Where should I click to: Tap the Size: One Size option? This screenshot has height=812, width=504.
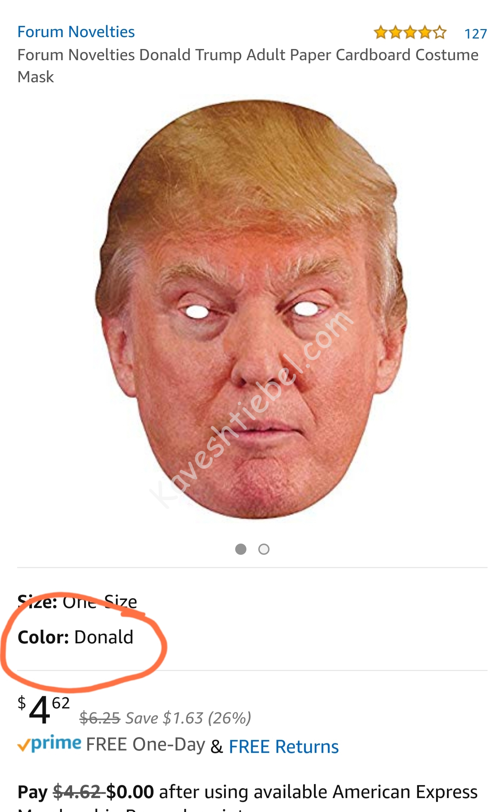click(x=77, y=602)
